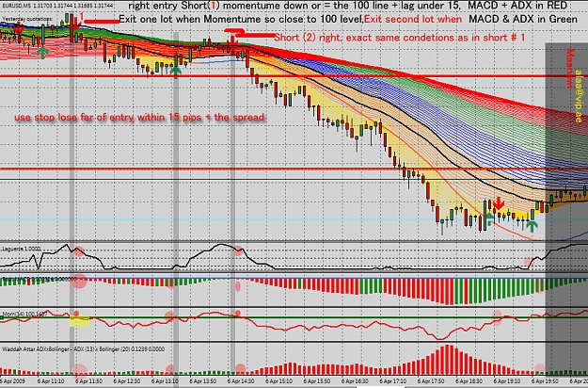Viewport: 588px width, 388px height.
Task: Select the yellow rectangle in Momentum panel
Action: [x=80, y=321]
